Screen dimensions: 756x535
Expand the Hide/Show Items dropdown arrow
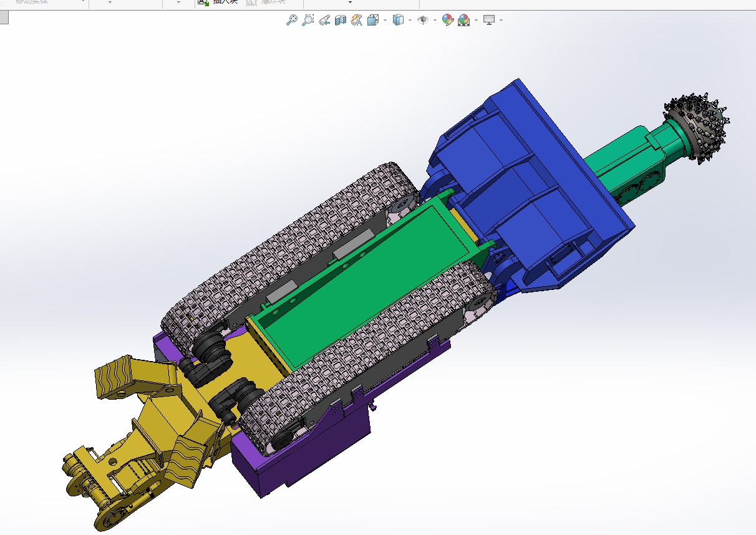click(x=435, y=20)
